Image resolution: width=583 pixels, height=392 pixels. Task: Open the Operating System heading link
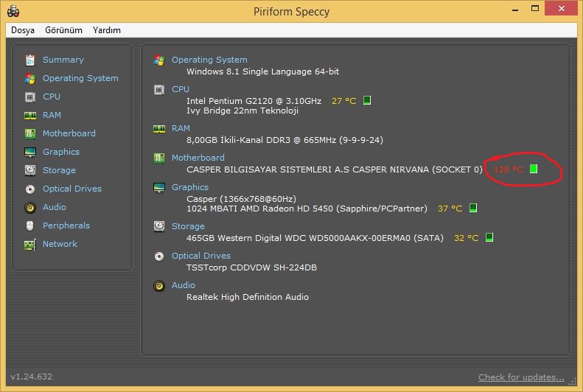pos(209,60)
